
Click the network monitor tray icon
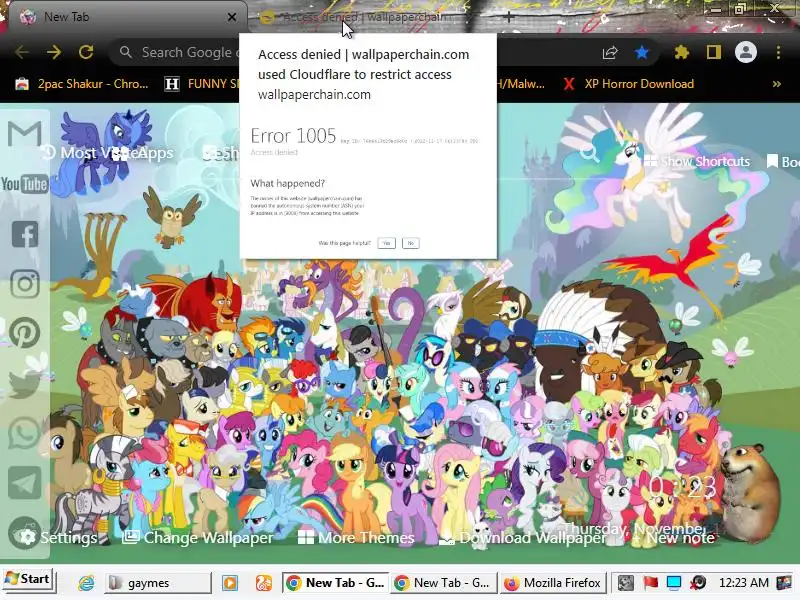[674, 582]
